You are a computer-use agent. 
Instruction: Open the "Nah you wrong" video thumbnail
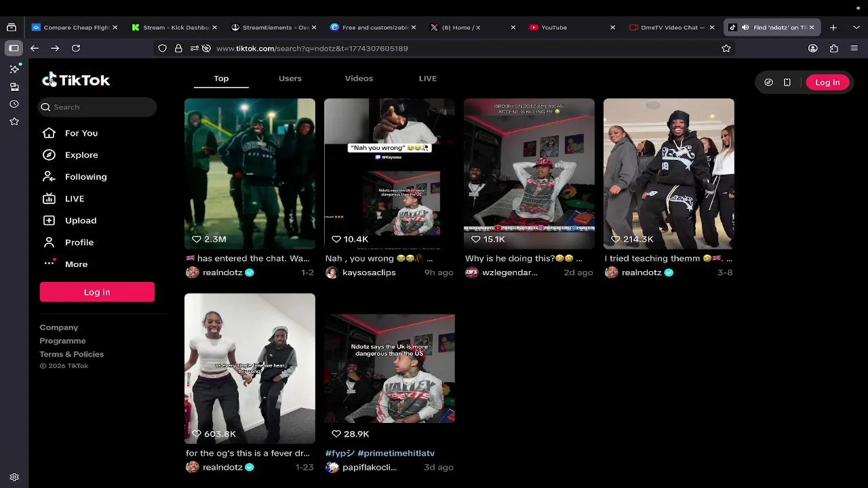389,174
